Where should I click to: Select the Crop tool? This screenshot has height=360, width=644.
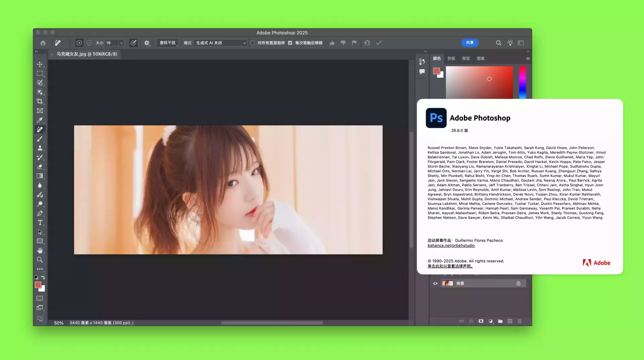(40, 101)
